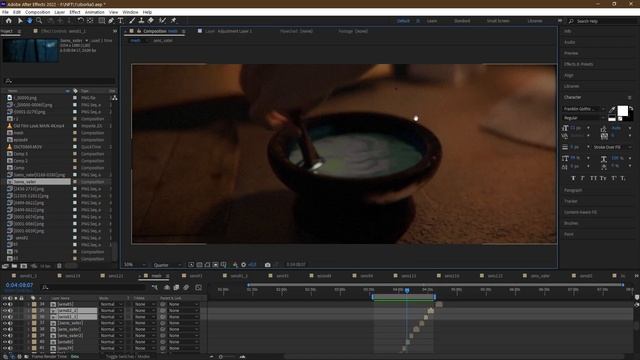Open the Quarter resolution dropdown

pos(167,264)
